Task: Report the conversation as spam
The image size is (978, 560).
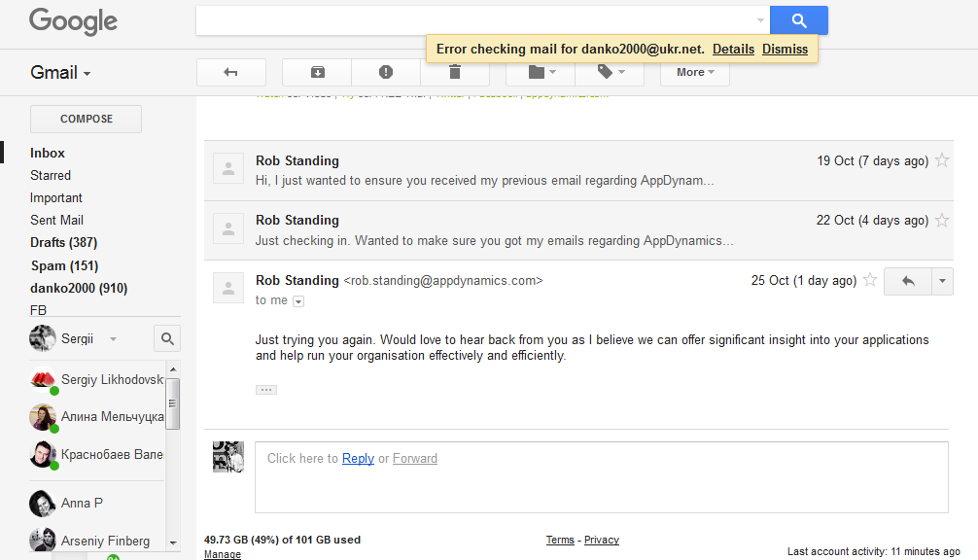Action: click(x=386, y=73)
